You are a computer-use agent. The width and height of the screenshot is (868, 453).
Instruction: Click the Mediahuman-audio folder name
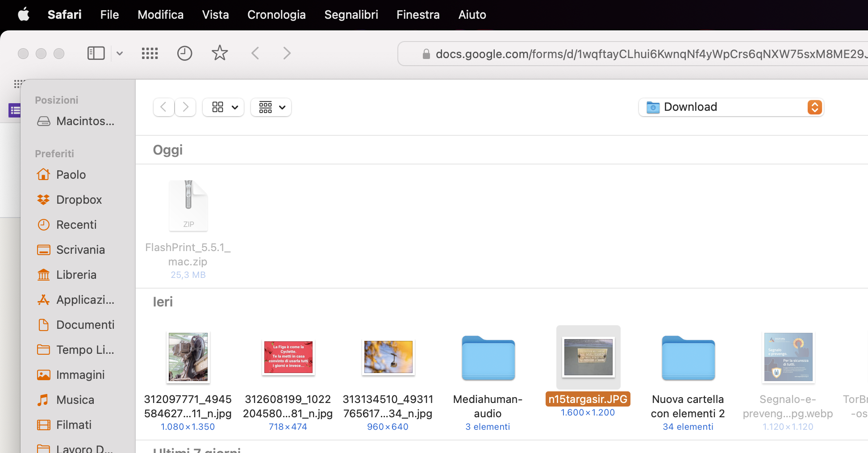click(488, 406)
